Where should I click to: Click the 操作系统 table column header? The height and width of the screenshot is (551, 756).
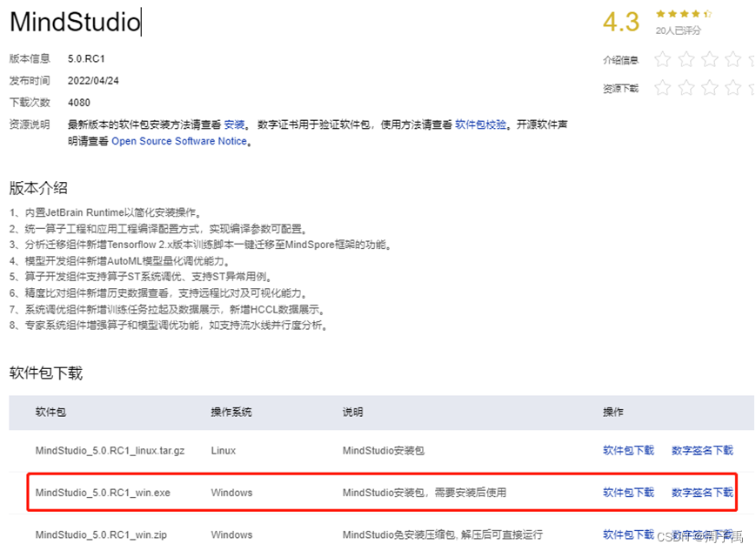point(231,412)
